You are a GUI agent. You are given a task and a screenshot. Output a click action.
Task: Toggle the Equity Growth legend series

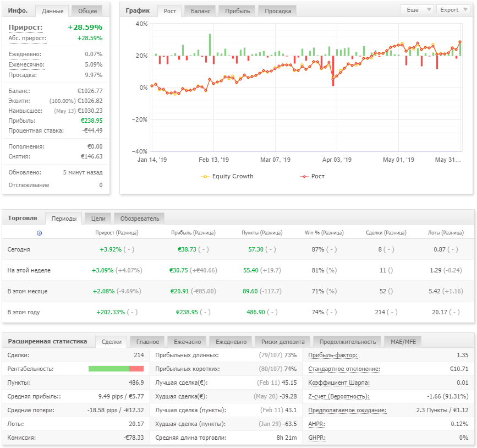pos(227,176)
